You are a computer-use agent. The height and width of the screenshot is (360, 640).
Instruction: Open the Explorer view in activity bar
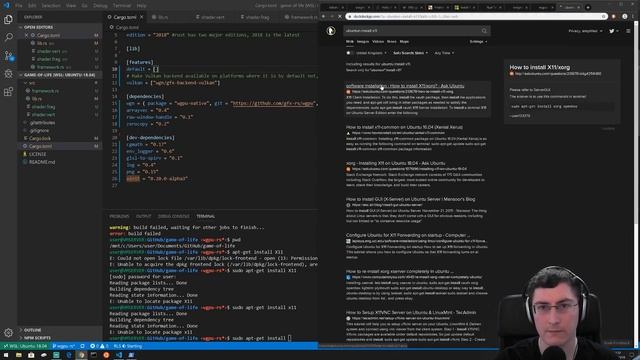(x=8, y=19)
